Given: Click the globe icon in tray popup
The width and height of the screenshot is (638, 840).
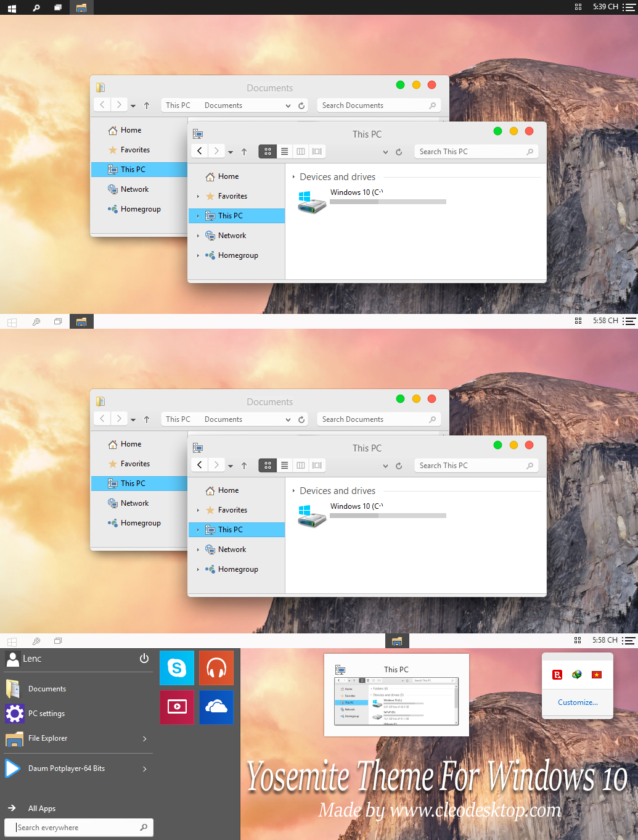Looking at the screenshot, I should pyautogui.click(x=577, y=675).
